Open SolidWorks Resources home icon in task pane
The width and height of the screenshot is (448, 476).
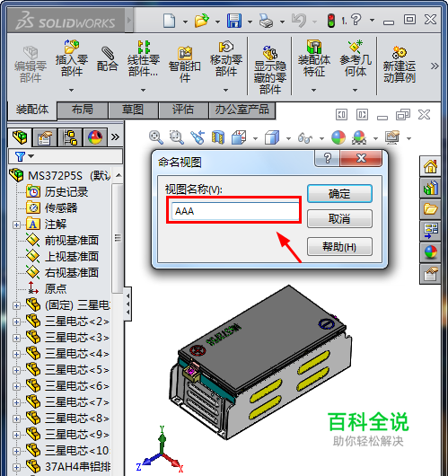[430, 166]
